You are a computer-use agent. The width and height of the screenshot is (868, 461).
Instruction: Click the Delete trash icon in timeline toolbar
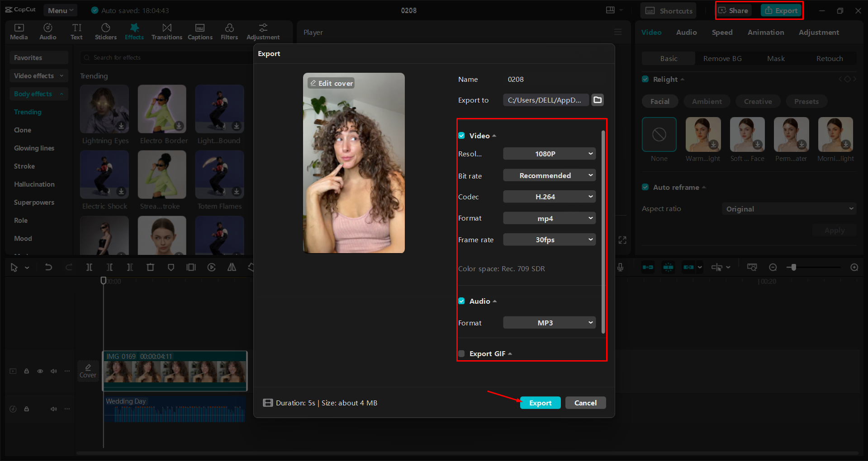(x=150, y=267)
